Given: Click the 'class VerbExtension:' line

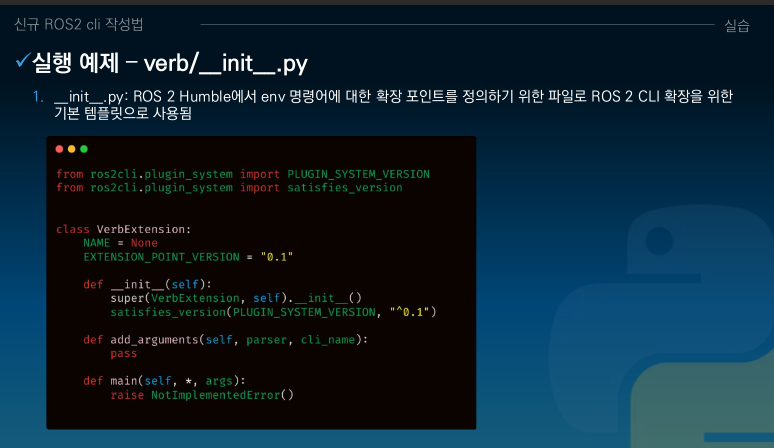Looking at the screenshot, I should [123, 229].
